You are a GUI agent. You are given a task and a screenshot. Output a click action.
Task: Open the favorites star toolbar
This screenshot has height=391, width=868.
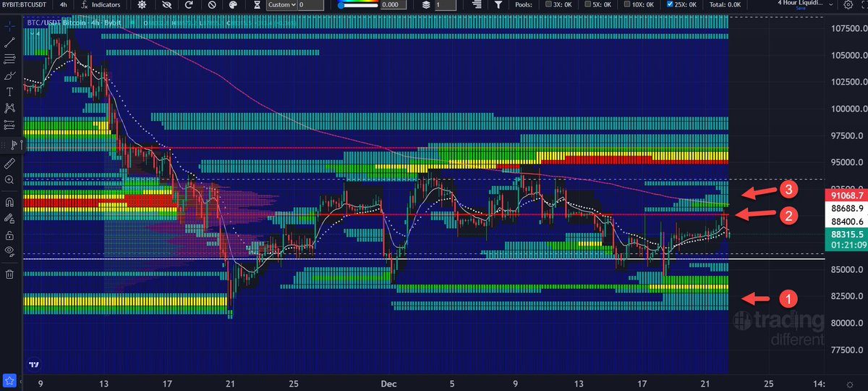tap(9, 380)
